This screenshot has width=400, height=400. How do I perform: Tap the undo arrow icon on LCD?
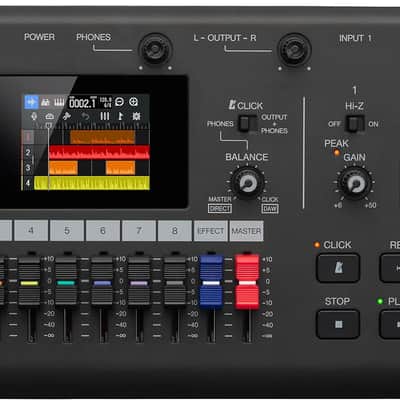[86, 116]
